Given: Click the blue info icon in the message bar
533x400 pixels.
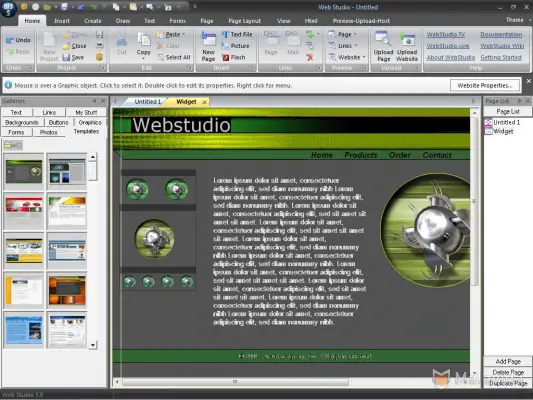Looking at the screenshot, I should [x=8, y=85].
